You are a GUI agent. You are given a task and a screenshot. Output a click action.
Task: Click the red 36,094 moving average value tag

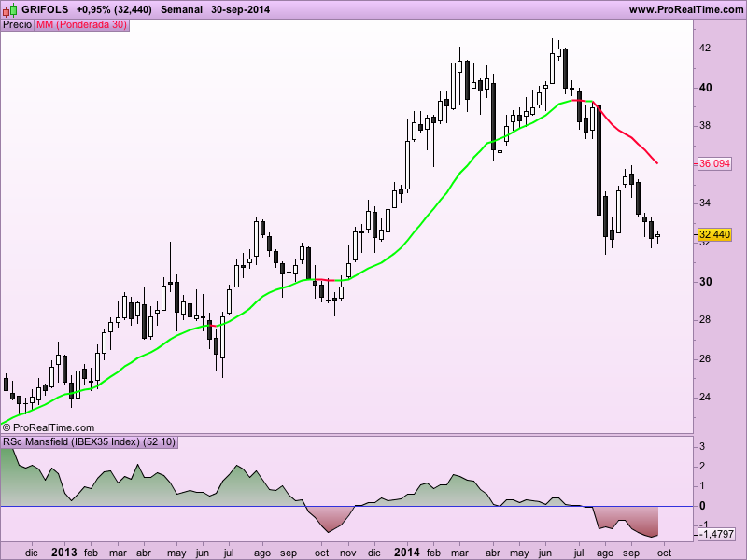714,163
